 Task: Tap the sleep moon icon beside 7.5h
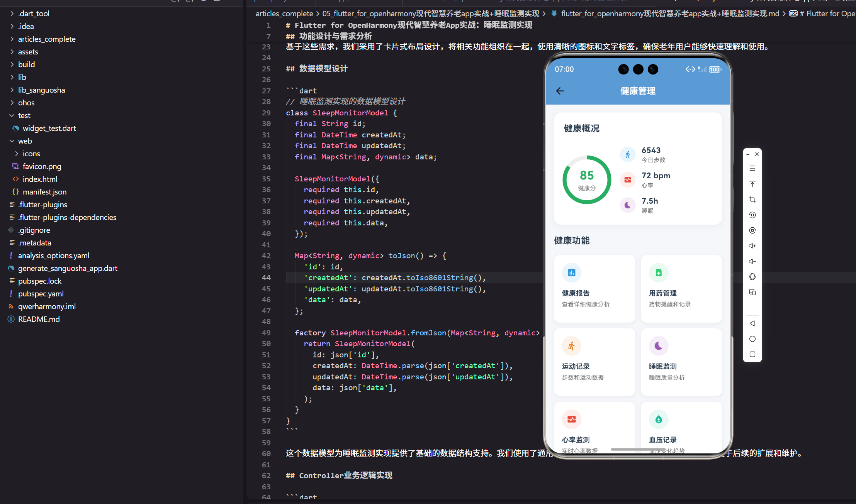coord(628,205)
